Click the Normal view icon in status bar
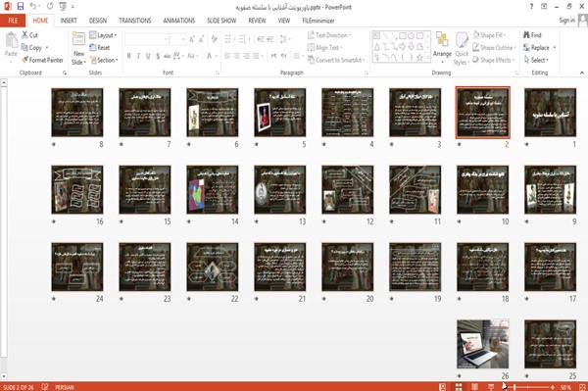The height and width of the screenshot is (391, 588). [x=443, y=387]
